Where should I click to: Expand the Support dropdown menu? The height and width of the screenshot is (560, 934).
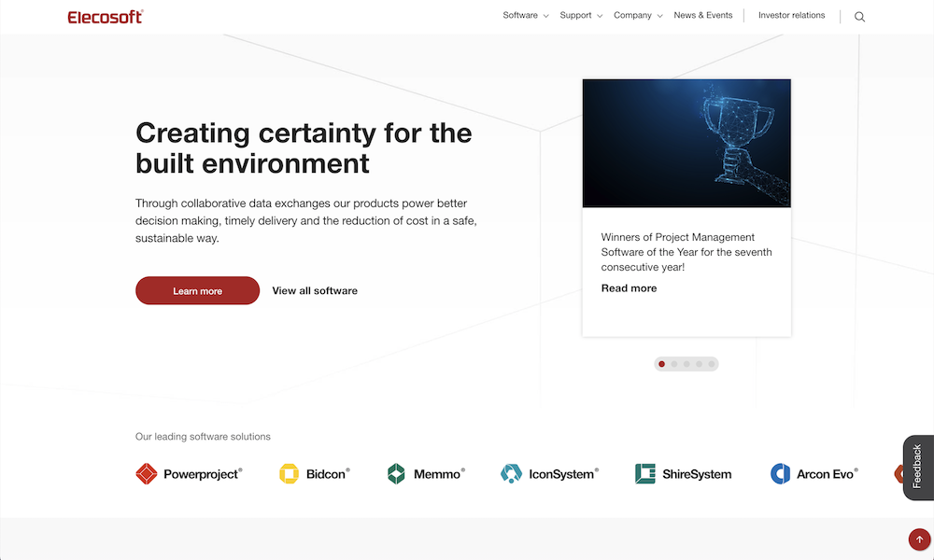click(x=581, y=16)
